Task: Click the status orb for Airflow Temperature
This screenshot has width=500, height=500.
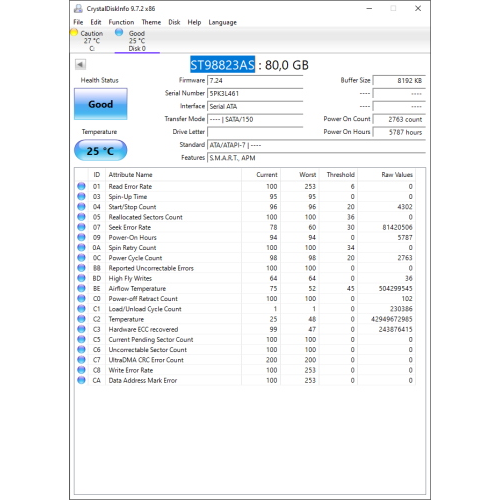Action: click(x=81, y=288)
